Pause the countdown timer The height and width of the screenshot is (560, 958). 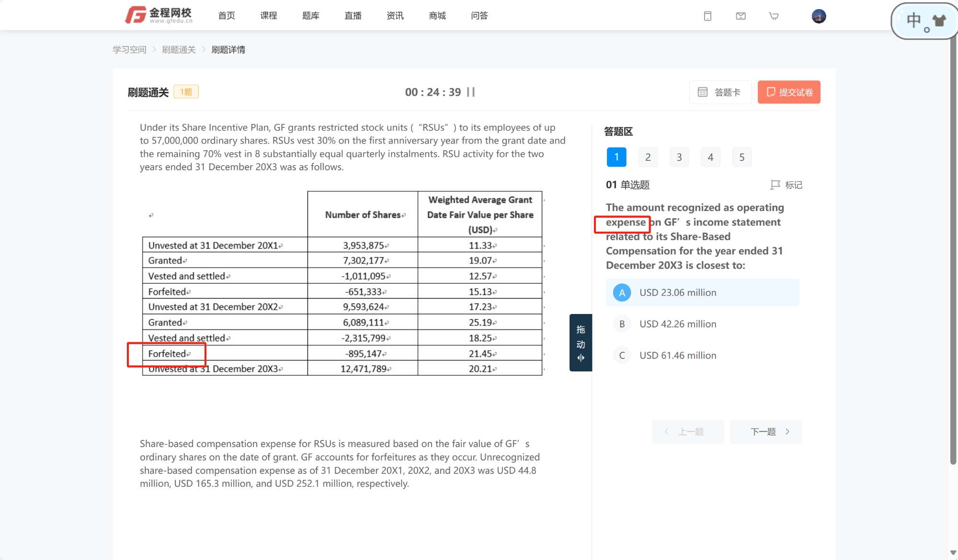(471, 92)
